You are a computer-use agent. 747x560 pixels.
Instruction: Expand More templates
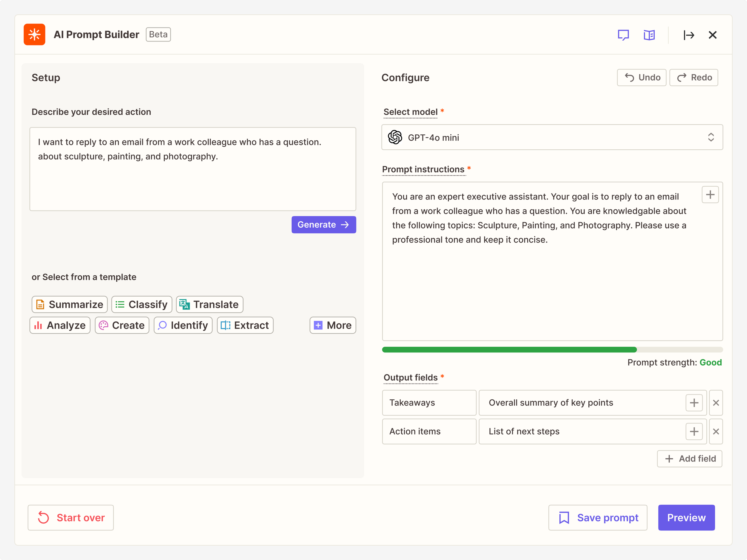[333, 325]
